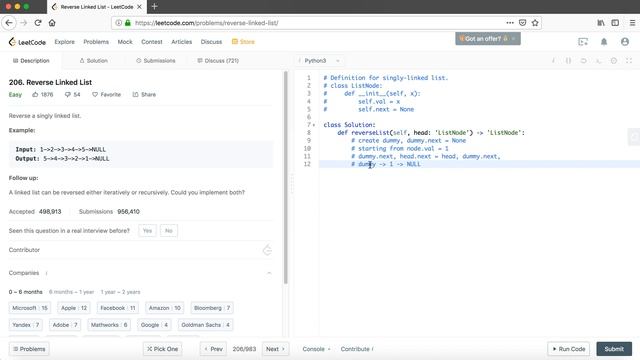Click the Microsoft 15 company tag
640x360 pixels.
(x=30, y=308)
